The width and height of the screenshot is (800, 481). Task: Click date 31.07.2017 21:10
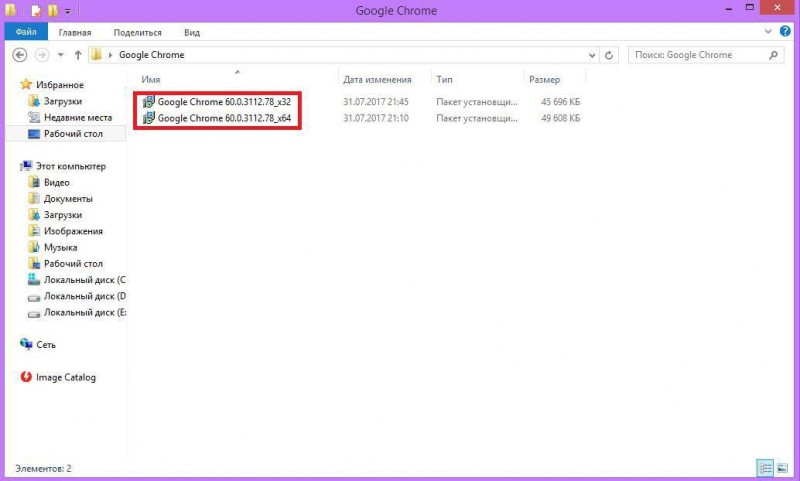click(x=376, y=118)
